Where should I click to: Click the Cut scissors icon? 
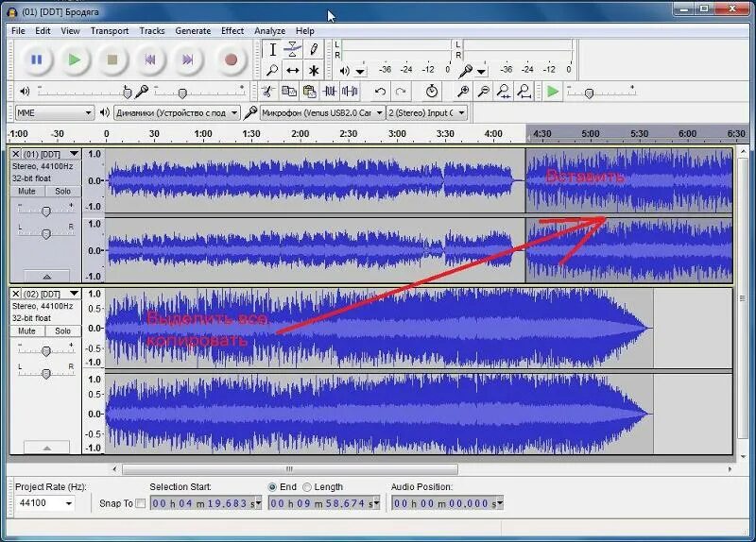pos(268,91)
